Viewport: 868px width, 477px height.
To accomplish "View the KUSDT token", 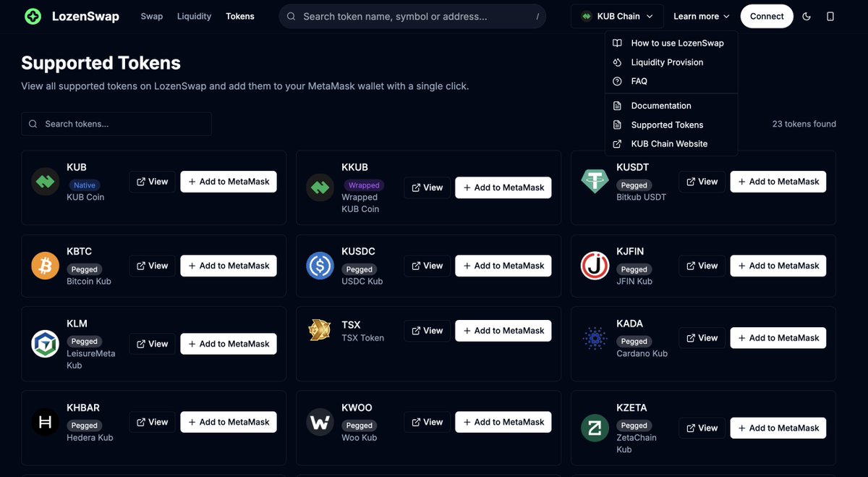I will pos(702,182).
